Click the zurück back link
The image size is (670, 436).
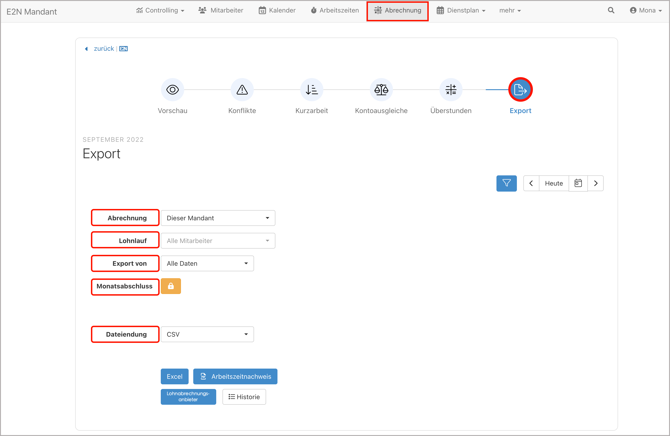103,48
